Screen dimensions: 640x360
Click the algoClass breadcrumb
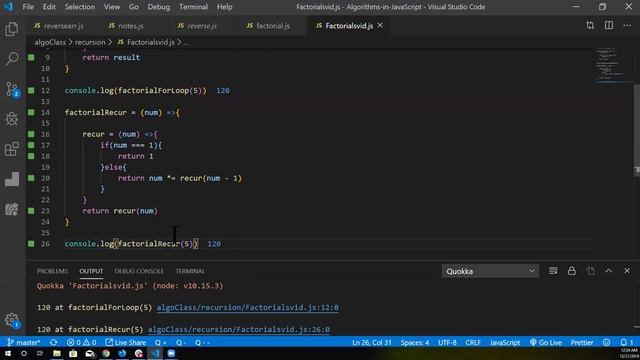50,42
